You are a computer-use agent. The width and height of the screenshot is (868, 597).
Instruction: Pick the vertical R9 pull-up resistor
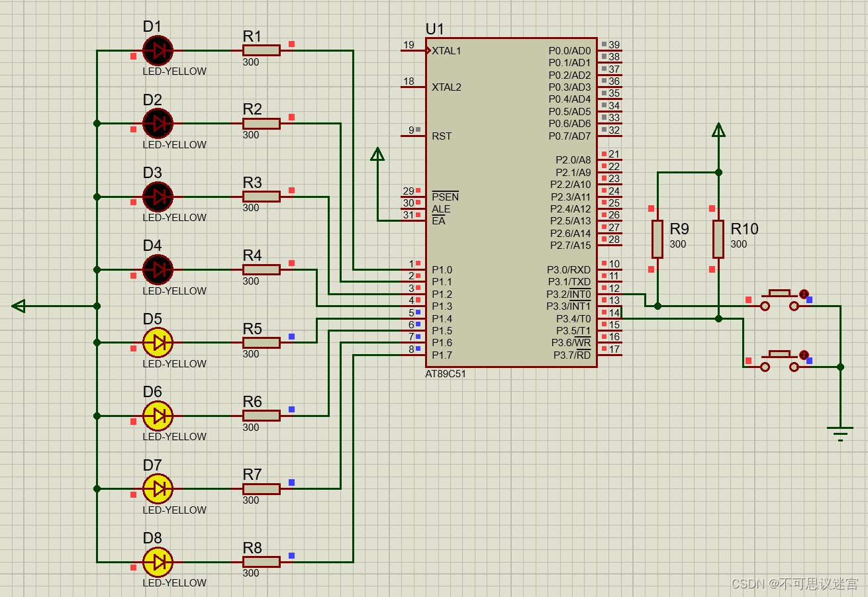coord(657,239)
